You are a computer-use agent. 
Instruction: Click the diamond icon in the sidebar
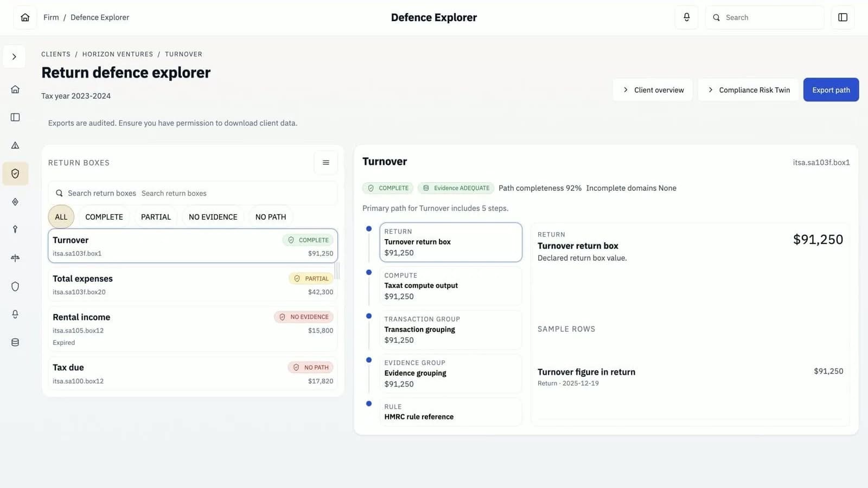click(x=15, y=202)
